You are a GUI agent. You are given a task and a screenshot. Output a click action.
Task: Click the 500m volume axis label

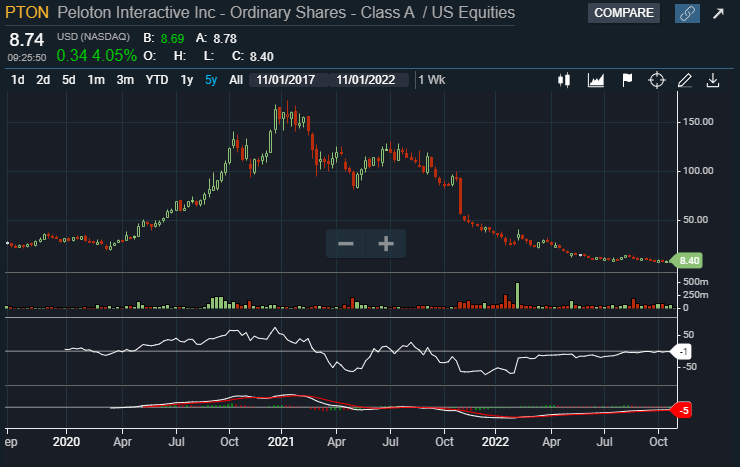click(696, 282)
